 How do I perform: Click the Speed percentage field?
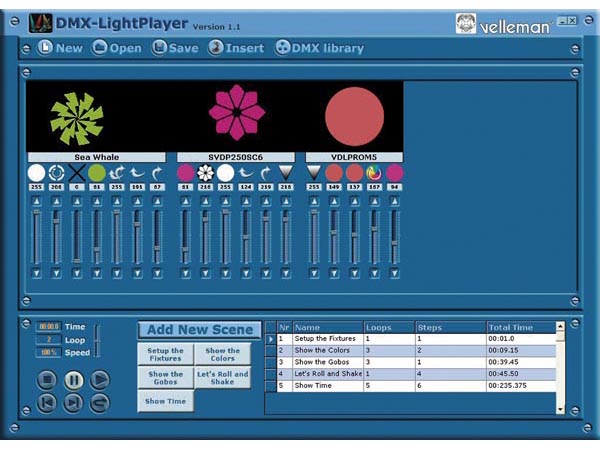tap(48, 352)
